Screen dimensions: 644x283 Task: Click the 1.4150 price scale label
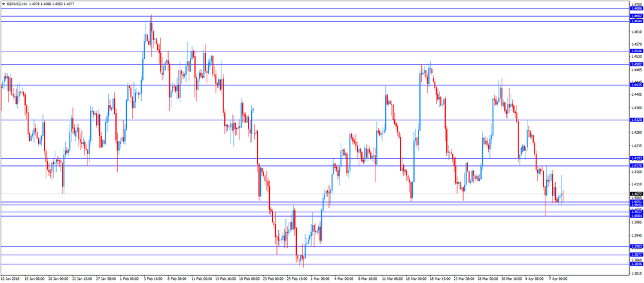coord(636,172)
